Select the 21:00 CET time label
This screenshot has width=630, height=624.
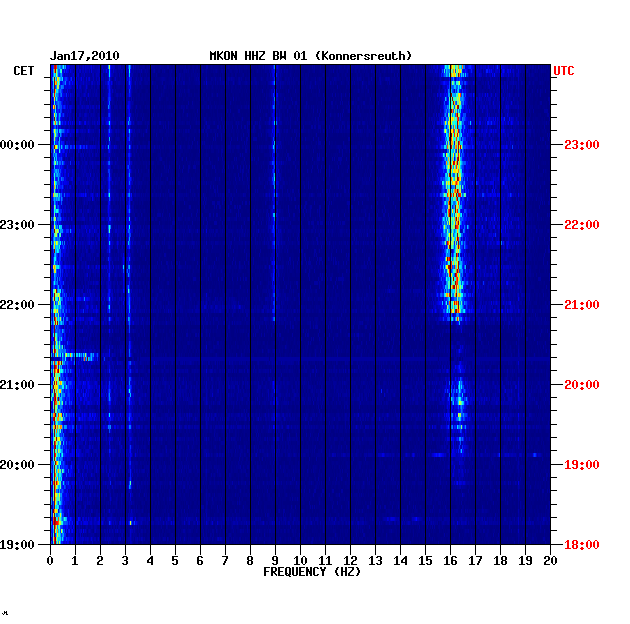pyautogui.click(x=17, y=385)
